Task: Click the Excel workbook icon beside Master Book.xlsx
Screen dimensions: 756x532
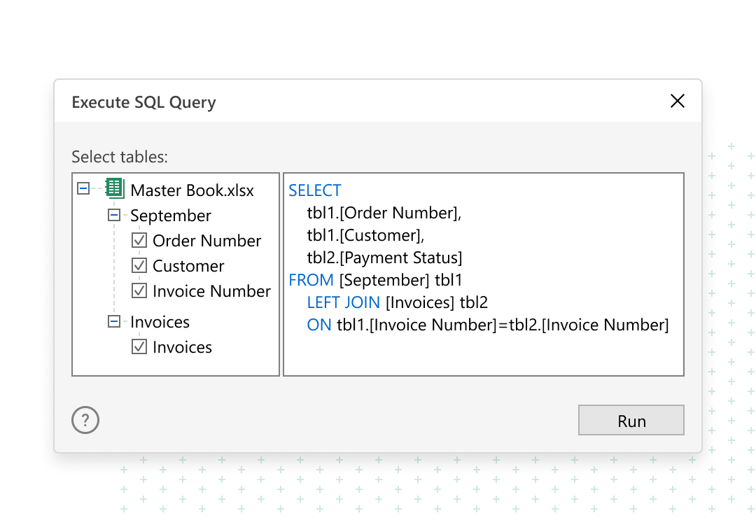Action: 114,189
